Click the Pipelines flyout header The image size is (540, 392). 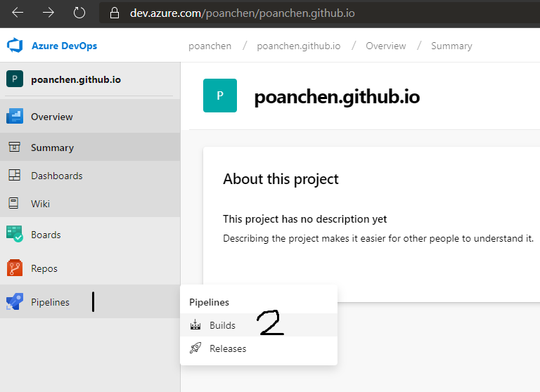(x=209, y=302)
